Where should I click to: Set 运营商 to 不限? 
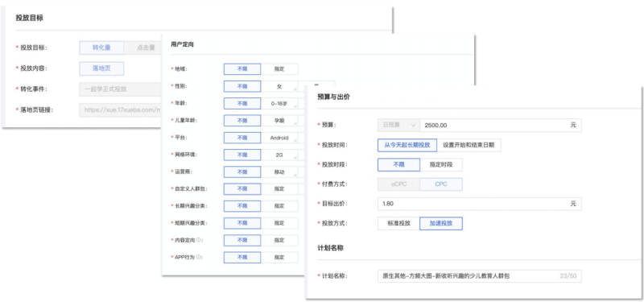[x=242, y=172]
